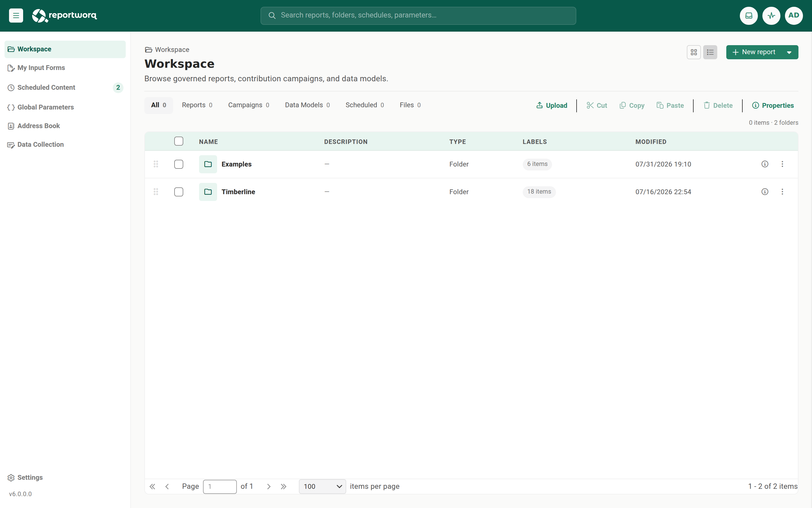The width and height of the screenshot is (812, 508).
Task: Select the Files tab
Action: tap(410, 105)
